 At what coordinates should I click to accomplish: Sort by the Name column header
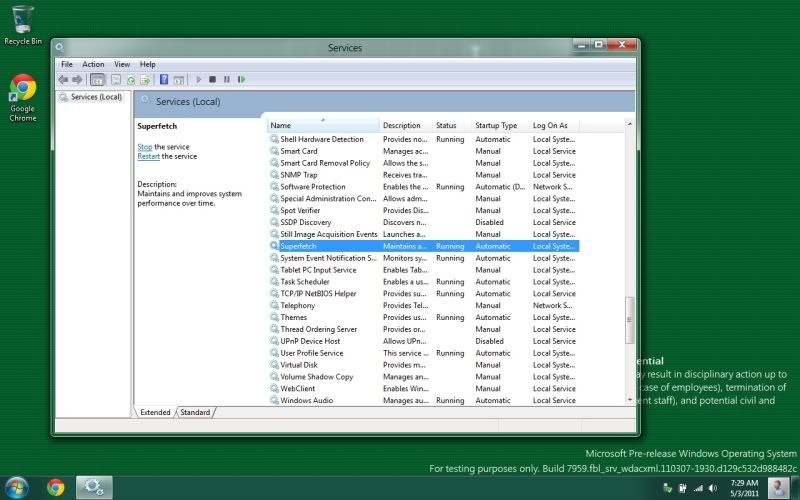pos(323,126)
